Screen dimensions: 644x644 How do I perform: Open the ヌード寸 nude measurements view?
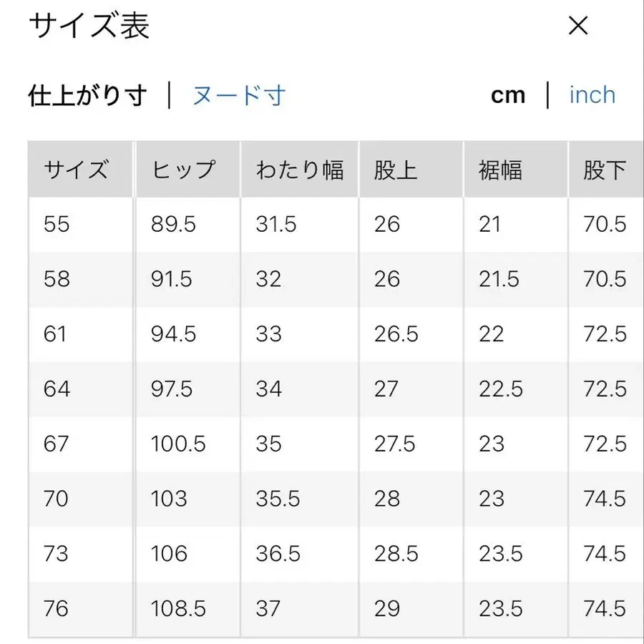click(238, 94)
